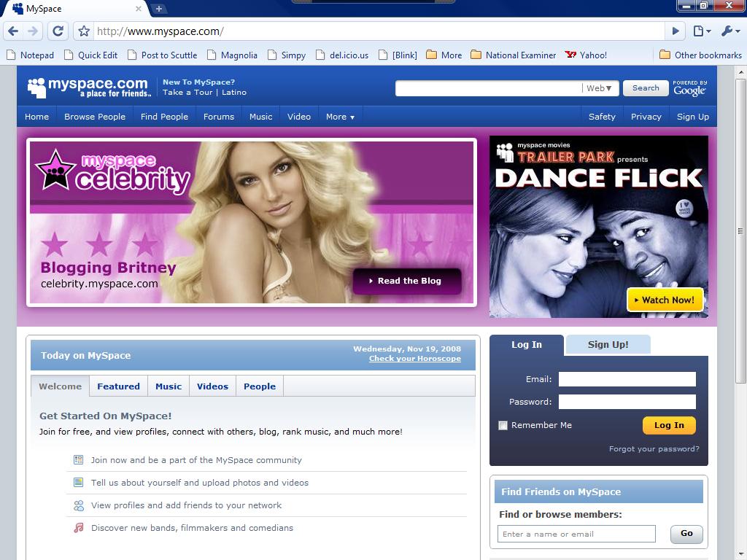Click in the MySpace search field
This screenshot has height=560, width=747.
click(x=488, y=88)
